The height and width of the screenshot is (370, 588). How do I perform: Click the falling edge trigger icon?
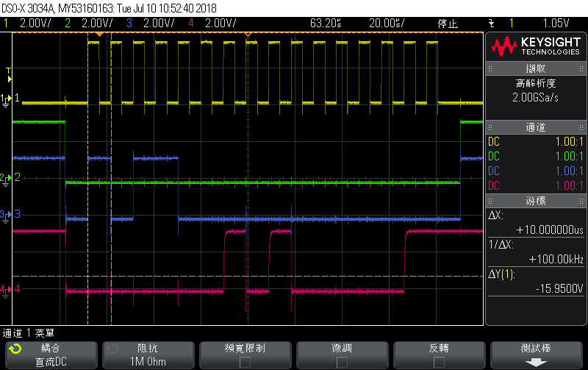pyautogui.click(x=492, y=24)
